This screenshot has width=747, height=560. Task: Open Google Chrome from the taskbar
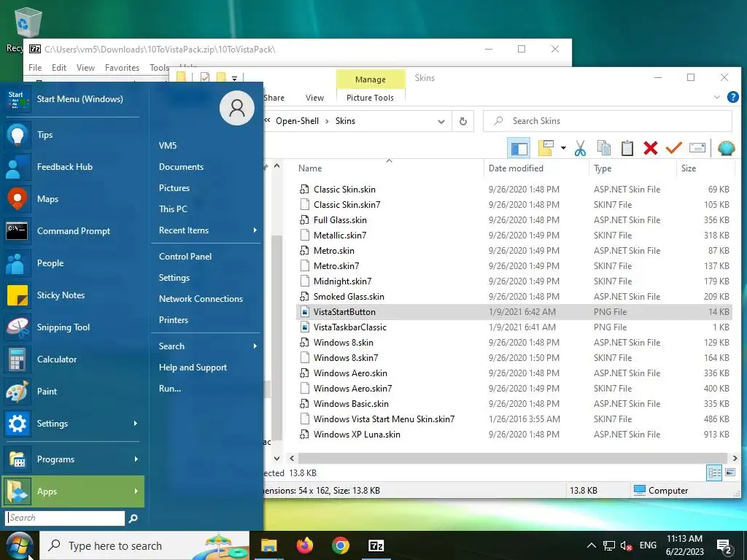[340, 545]
